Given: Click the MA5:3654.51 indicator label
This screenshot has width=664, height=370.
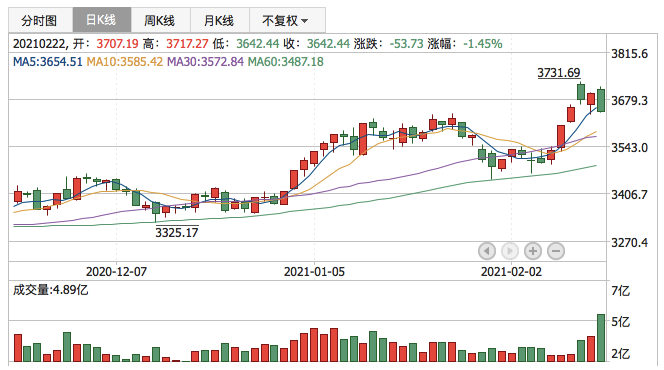Looking at the screenshot, I should tap(47, 62).
